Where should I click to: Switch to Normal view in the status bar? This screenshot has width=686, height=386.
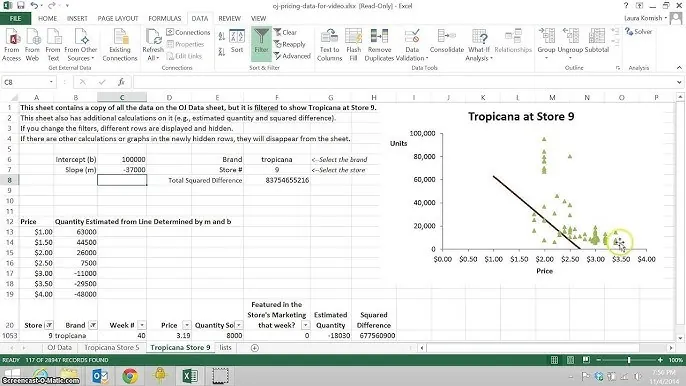pos(554,360)
